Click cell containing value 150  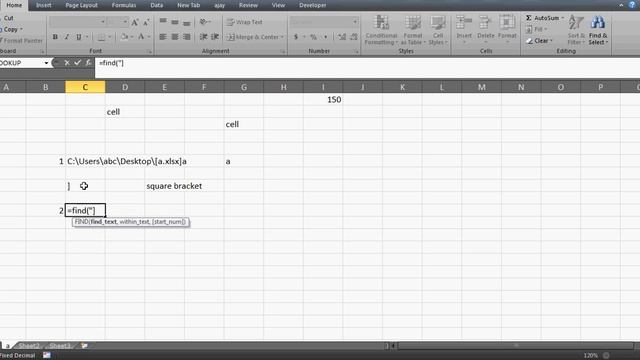(323, 100)
